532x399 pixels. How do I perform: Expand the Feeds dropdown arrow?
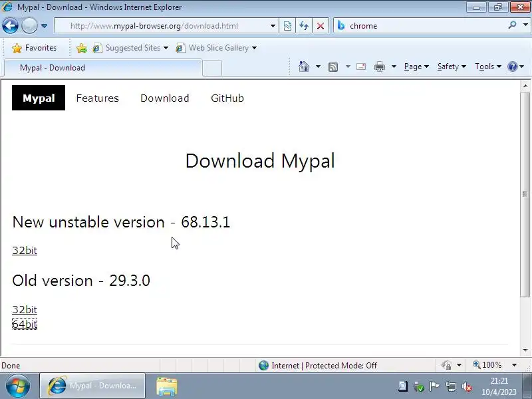[x=348, y=66]
